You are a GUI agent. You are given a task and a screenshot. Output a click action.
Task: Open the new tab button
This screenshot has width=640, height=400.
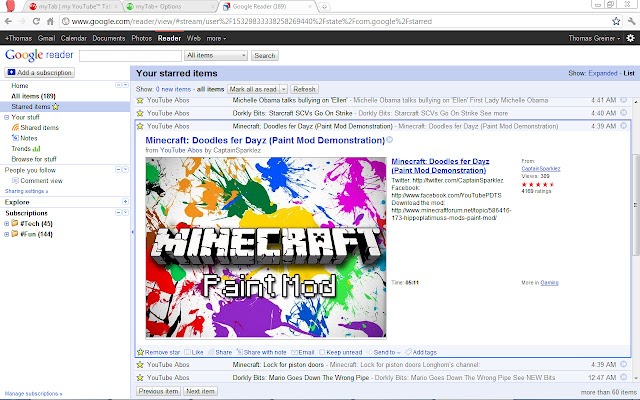tap(324, 7)
